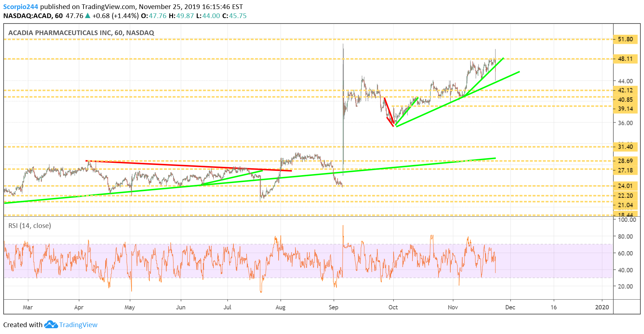Click the Jun label on time axis

pyautogui.click(x=181, y=307)
